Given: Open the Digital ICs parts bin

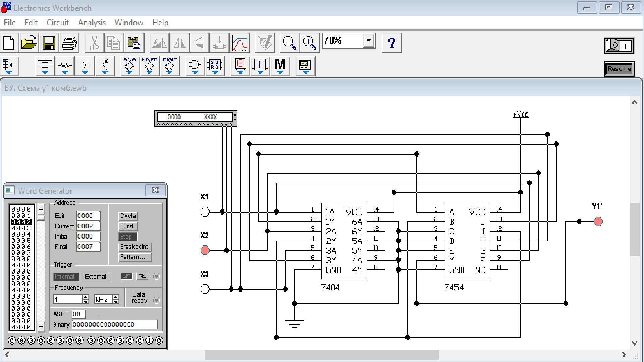Looking at the screenshot, I should pyautogui.click(x=169, y=66).
